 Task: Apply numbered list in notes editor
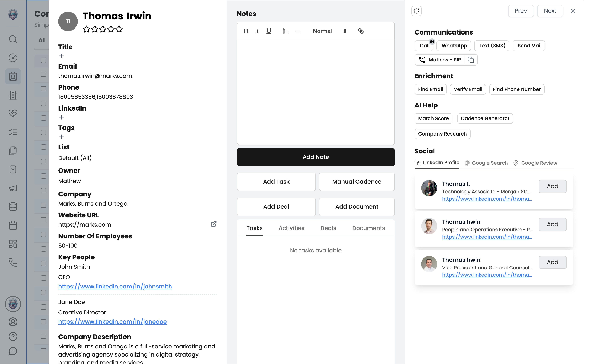click(286, 31)
